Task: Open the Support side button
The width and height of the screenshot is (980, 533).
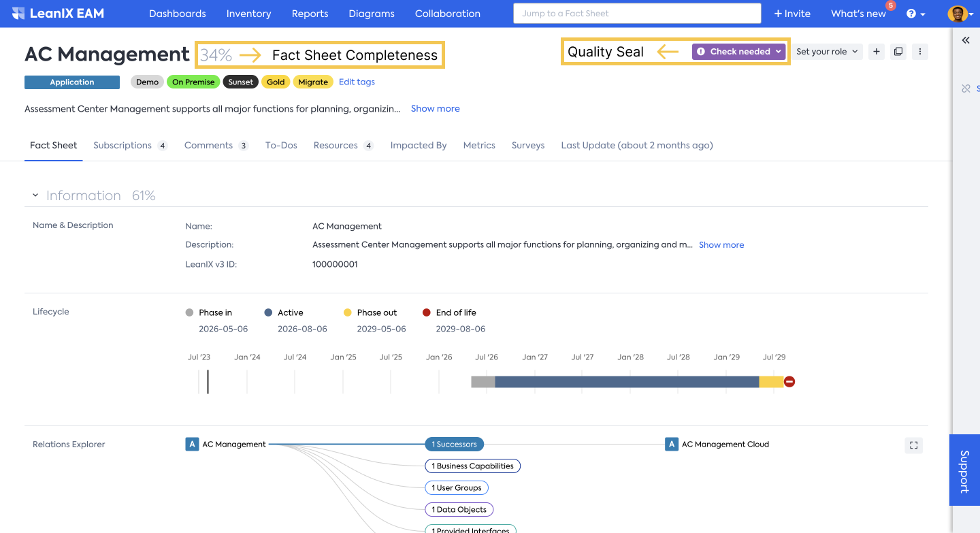Action: [x=964, y=470]
